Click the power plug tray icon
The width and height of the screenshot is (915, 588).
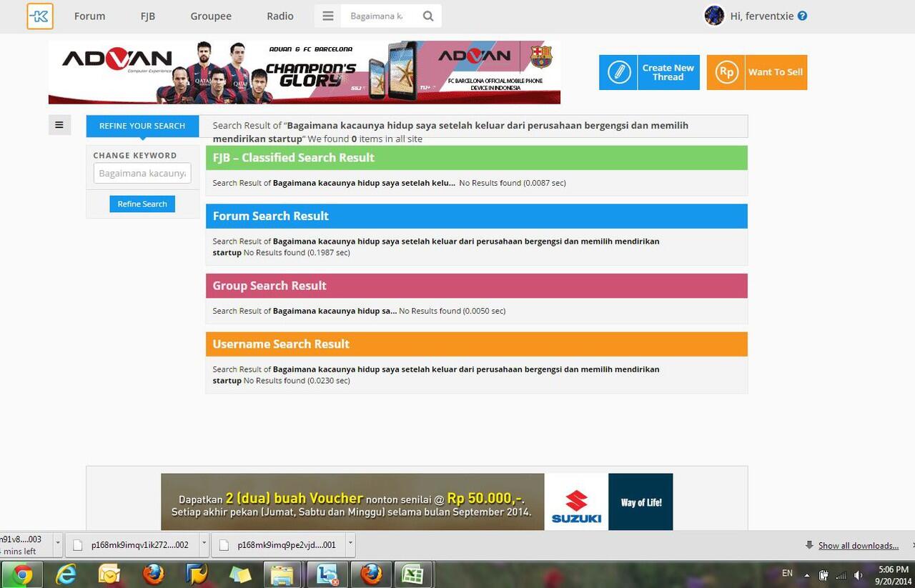(823, 575)
